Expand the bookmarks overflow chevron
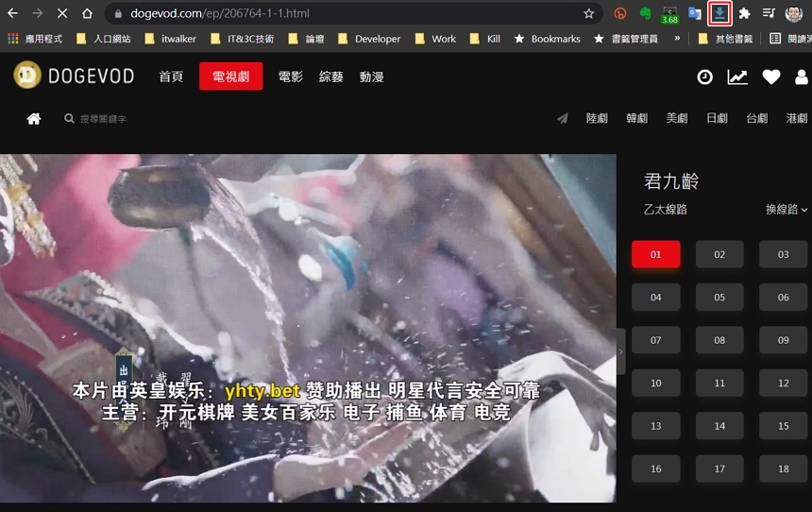812x512 pixels. click(x=676, y=39)
